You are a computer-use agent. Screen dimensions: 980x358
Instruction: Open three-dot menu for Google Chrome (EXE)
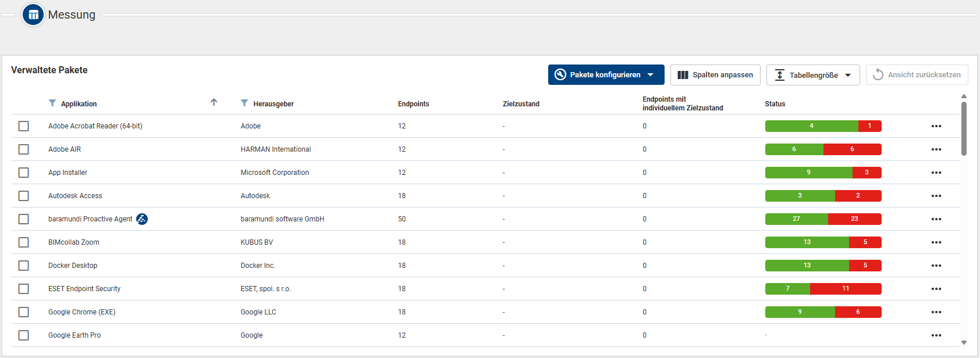[936, 312]
